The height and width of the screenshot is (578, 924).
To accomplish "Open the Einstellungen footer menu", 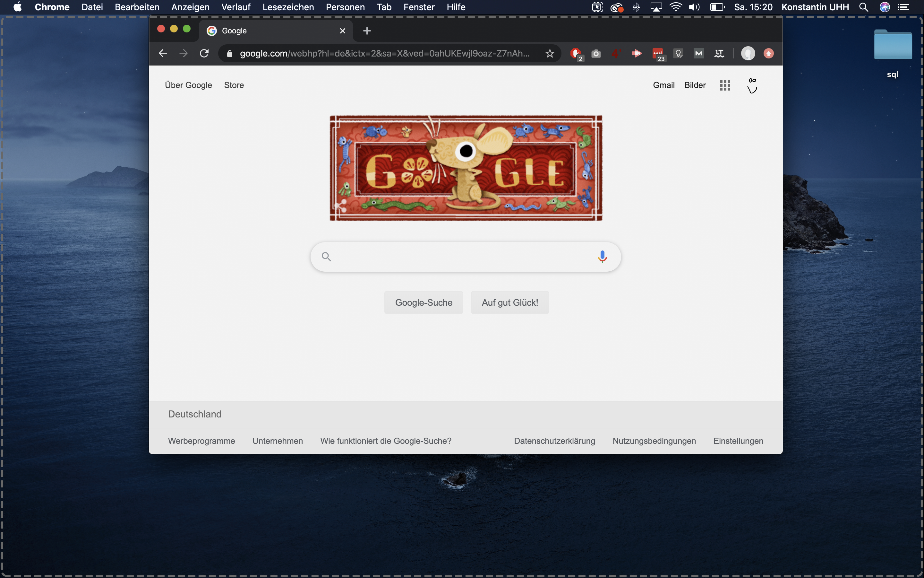I will (x=738, y=441).
